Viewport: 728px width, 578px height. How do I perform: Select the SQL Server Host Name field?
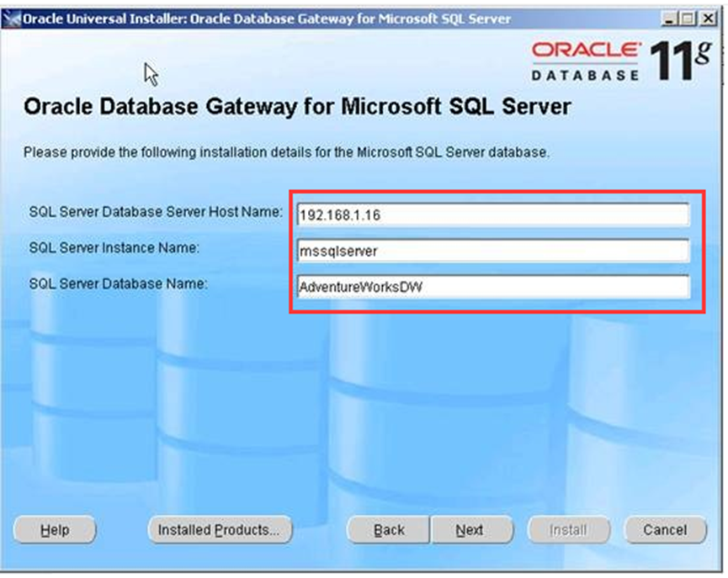click(492, 215)
